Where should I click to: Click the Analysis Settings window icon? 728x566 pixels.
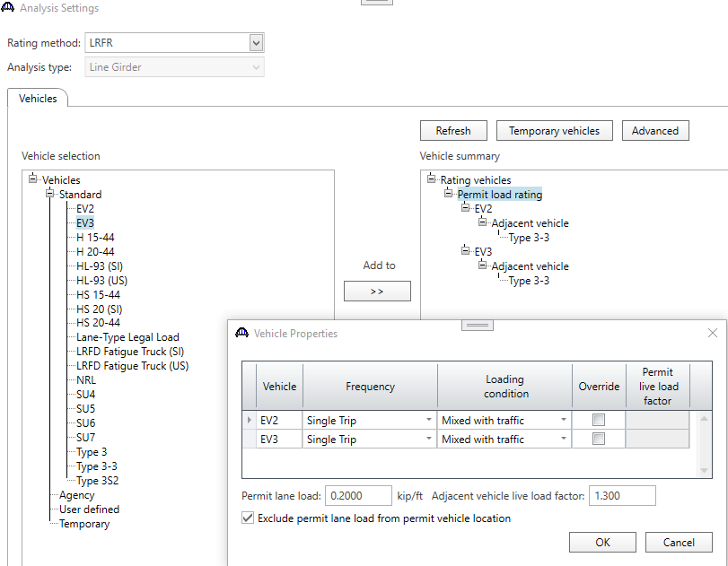(x=8, y=7)
